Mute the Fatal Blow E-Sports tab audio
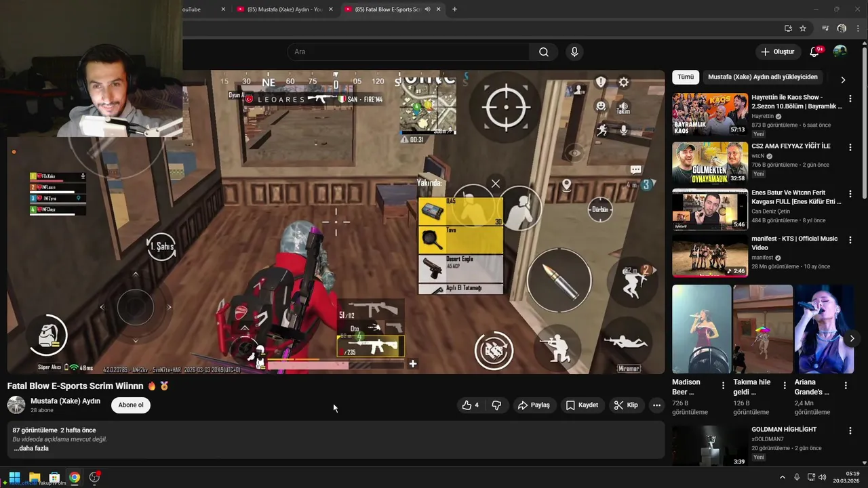The image size is (868, 488). 427,9
